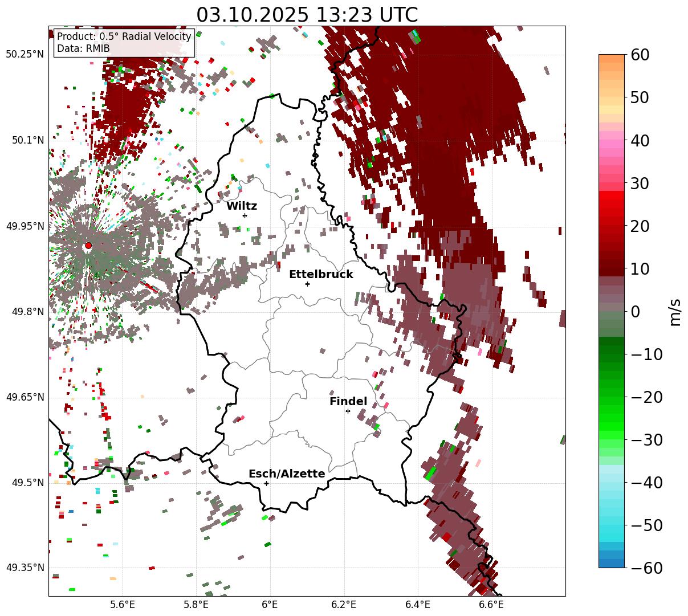Pick the pink colorbar band near 40
Image resolution: width=688 pixels, height=616 pixels.
(x=612, y=144)
